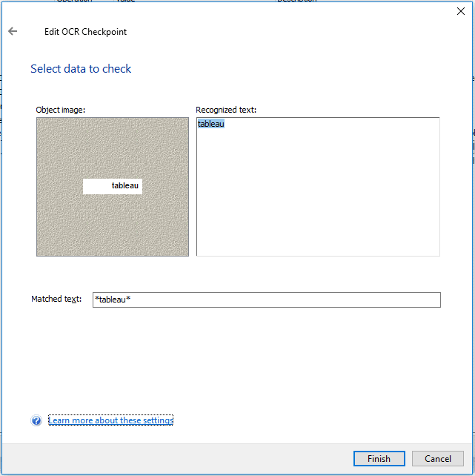Select highlighted 'tableau' in Recognized text
This screenshot has width=475, height=476.
tap(211, 124)
